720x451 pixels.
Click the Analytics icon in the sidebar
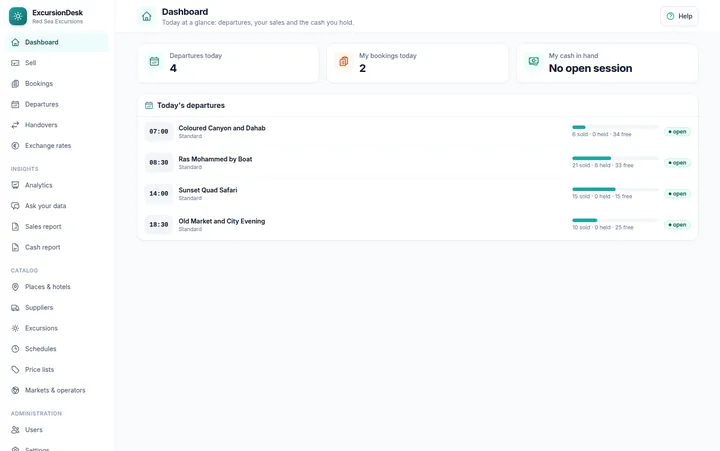(15, 185)
